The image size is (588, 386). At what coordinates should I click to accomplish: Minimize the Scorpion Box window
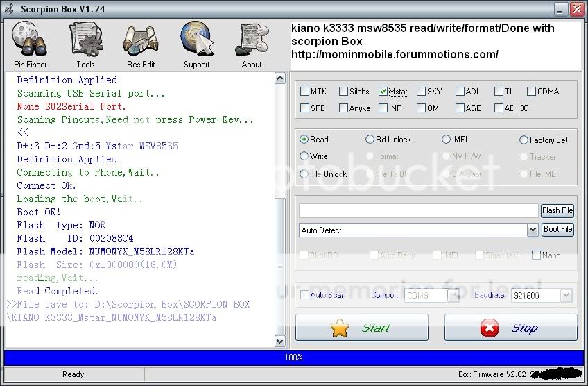(x=561, y=10)
